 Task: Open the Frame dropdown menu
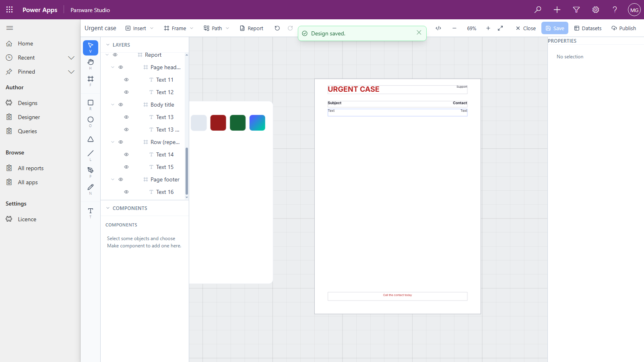(179, 28)
